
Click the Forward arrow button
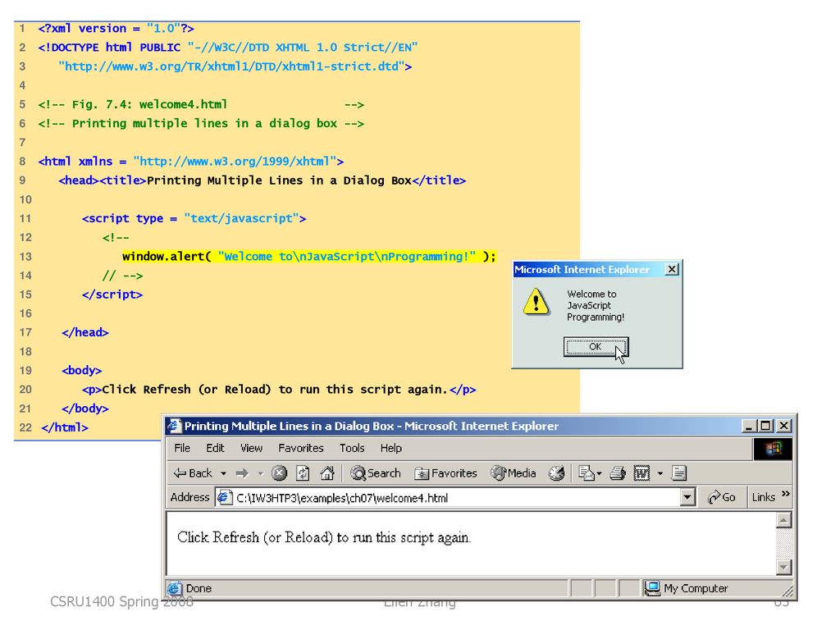(242, 473)
